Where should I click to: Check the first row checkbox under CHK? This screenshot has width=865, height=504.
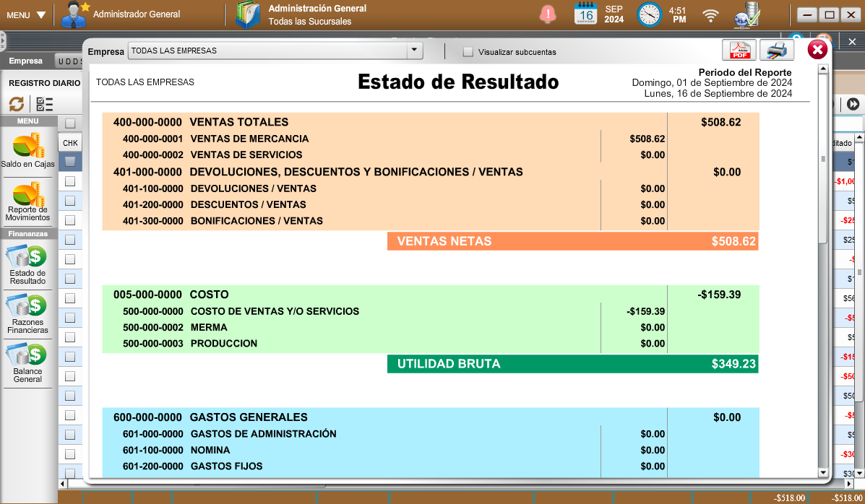70,162
